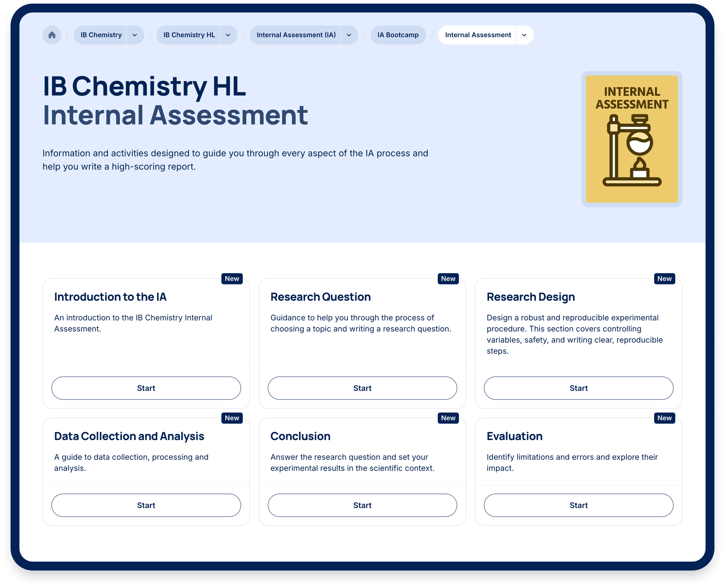Screen dimensions: 725x588
Task: Click the Research Design card title
Action: (x=531, y=297)
